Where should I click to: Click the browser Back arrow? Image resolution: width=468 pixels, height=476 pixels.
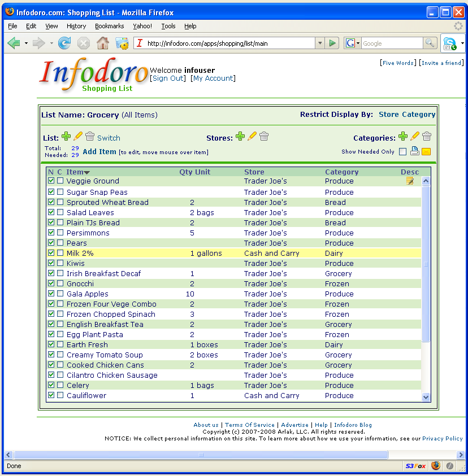coord(14,43)
